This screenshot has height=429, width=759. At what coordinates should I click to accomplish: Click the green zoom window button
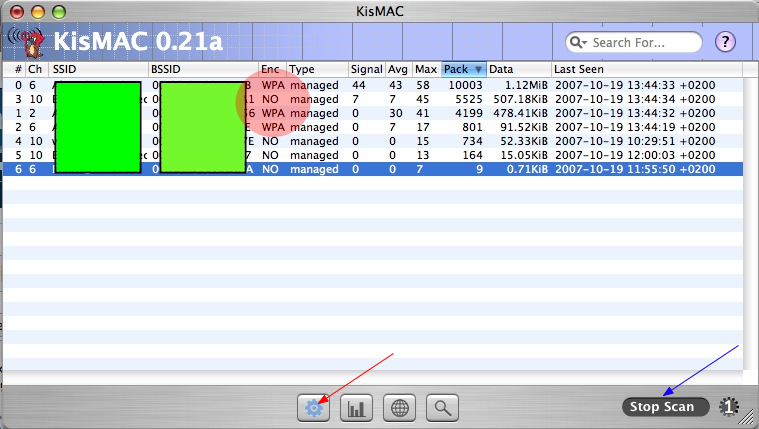tap(59, 12)
